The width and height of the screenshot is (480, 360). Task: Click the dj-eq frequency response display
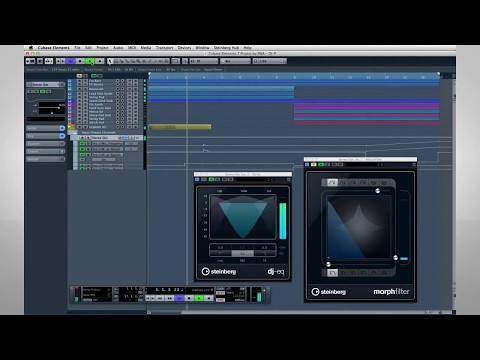tap(243, 217)
